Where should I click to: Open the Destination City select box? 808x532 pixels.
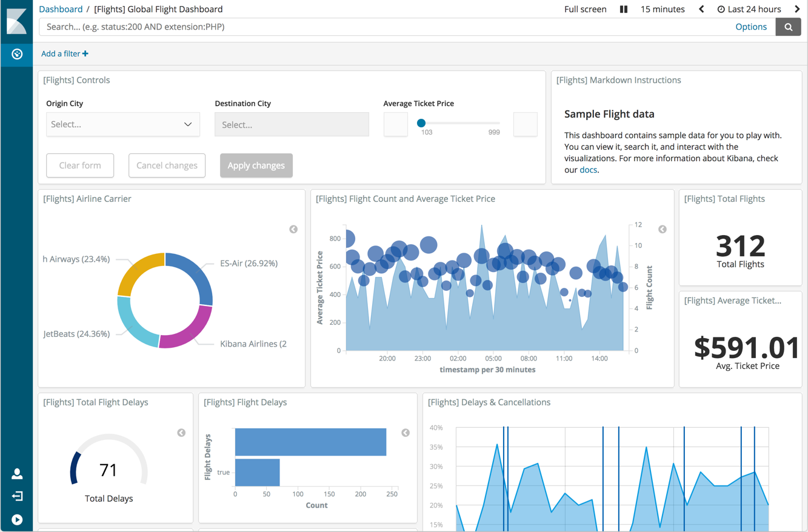[292, 124]
